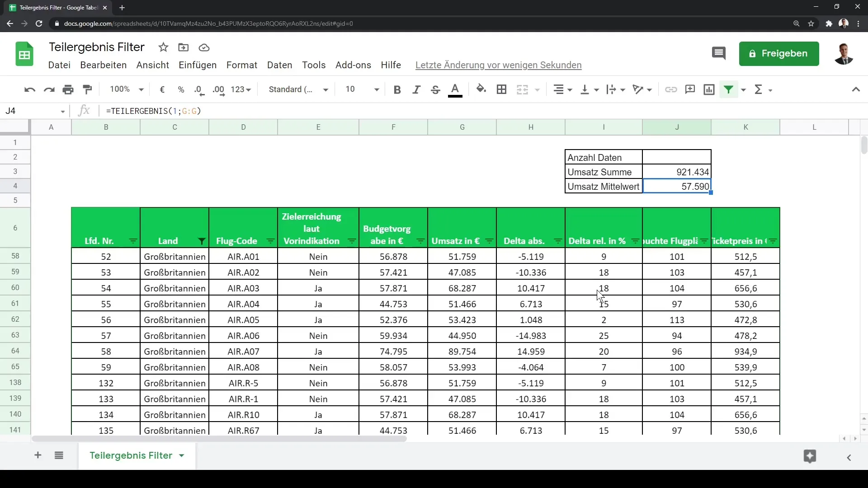Open the functions sigma menu
868x488 pixels.
[x=763, y=89]
